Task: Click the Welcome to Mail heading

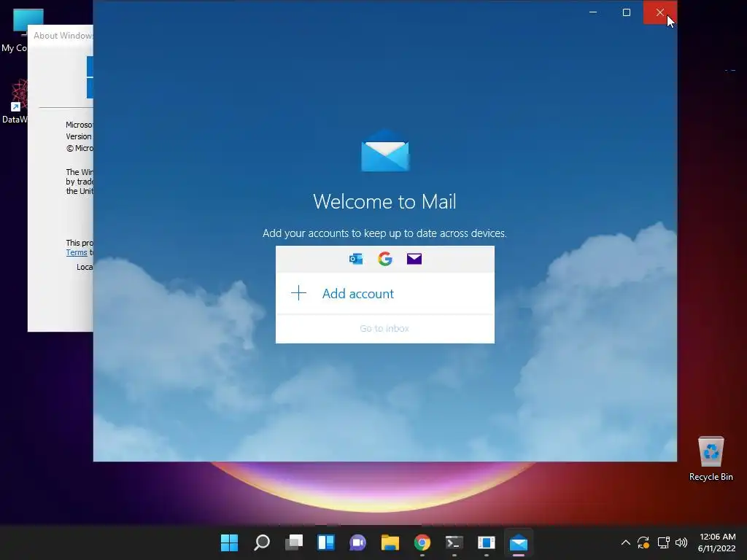Action: tap(384, 201)
